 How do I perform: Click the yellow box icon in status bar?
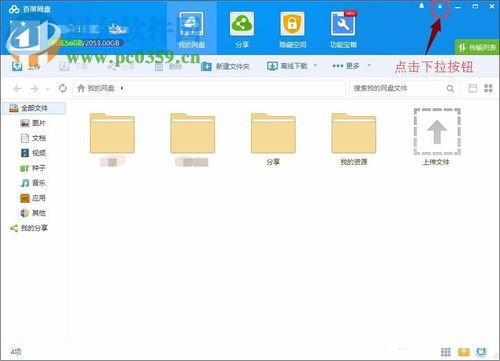click(x=464, y=352)
